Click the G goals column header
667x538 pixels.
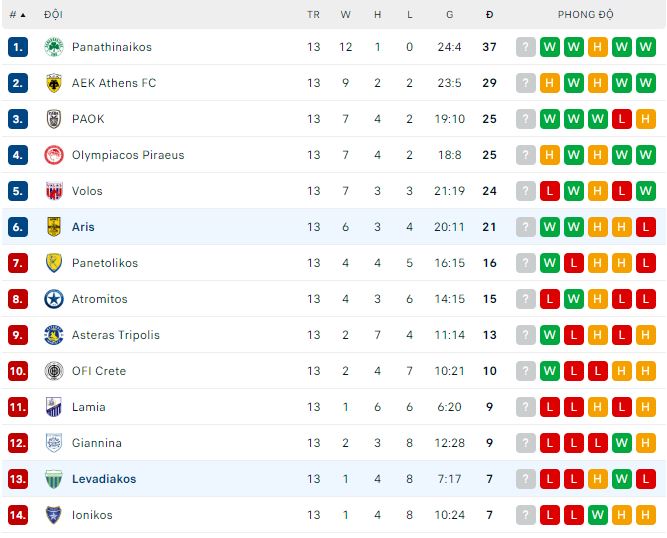(450, 15)
